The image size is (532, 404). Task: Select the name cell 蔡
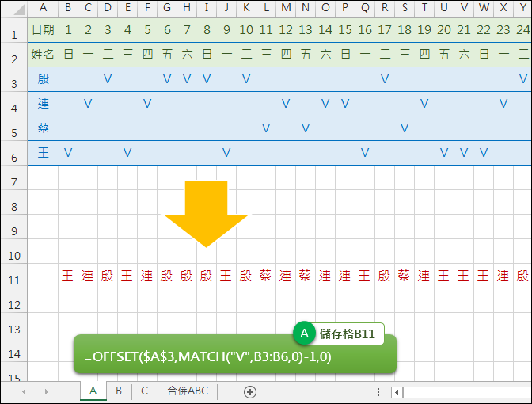point(43,128)
